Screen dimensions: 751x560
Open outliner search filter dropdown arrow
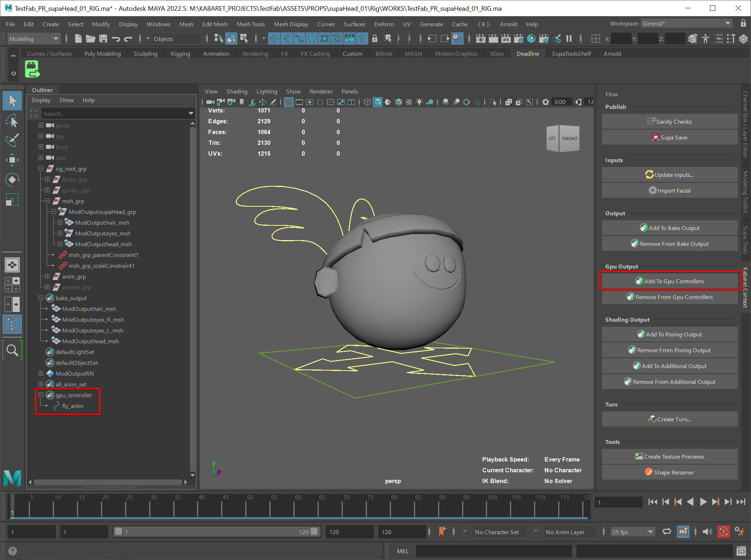point(191,114)
